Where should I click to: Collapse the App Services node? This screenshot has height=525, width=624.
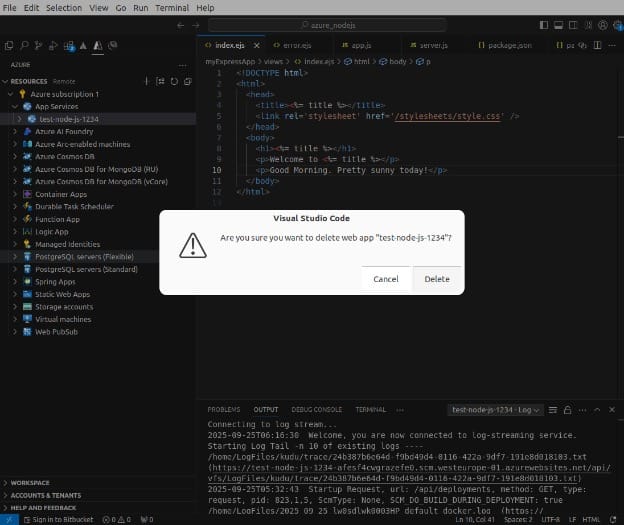point(15,106)
